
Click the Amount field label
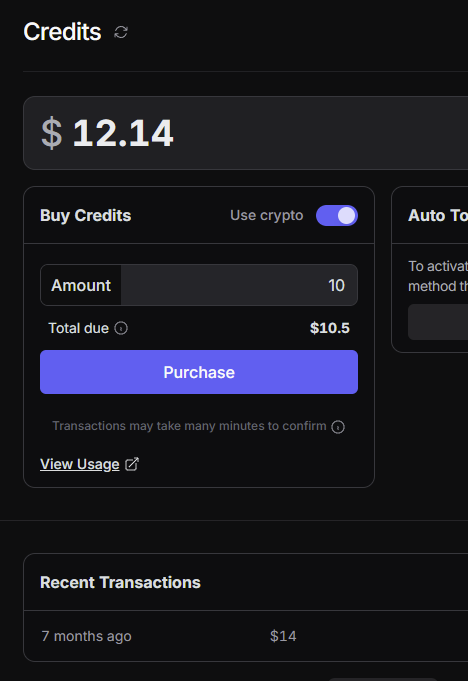(81, 285)
